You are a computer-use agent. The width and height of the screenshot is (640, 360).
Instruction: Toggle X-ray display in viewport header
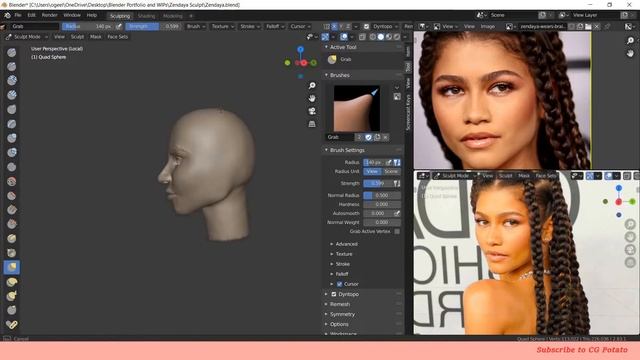coord(362,37)
